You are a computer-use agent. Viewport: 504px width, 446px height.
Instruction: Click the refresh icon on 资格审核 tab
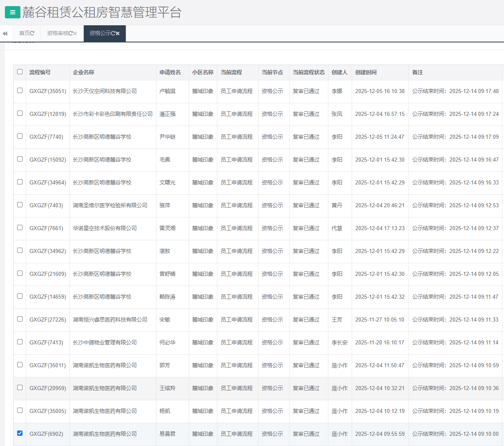pos(70,33)
